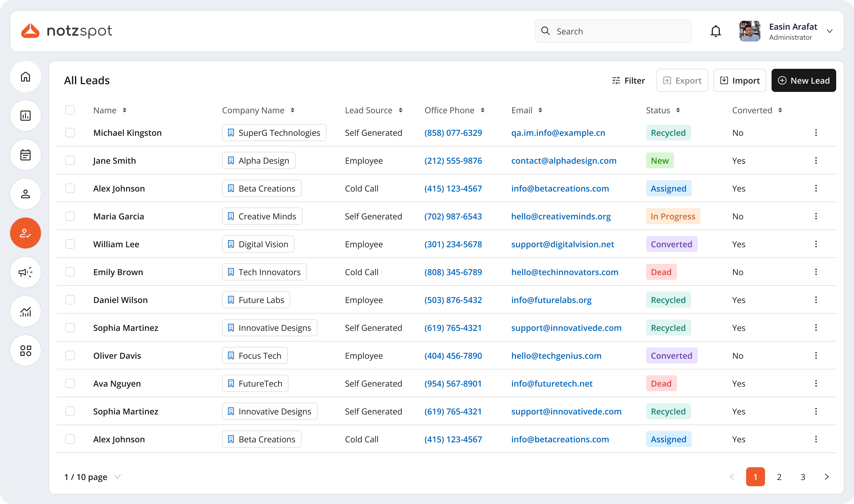854x504 pixels.
Task: Click inside the Search field
Action: pyautogui.click(x=613, y=31)
